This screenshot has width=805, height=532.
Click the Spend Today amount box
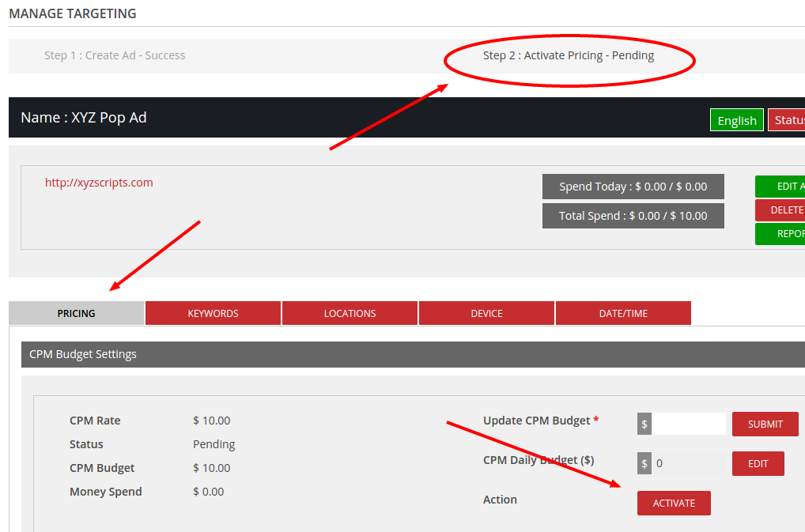click(633, 187)
